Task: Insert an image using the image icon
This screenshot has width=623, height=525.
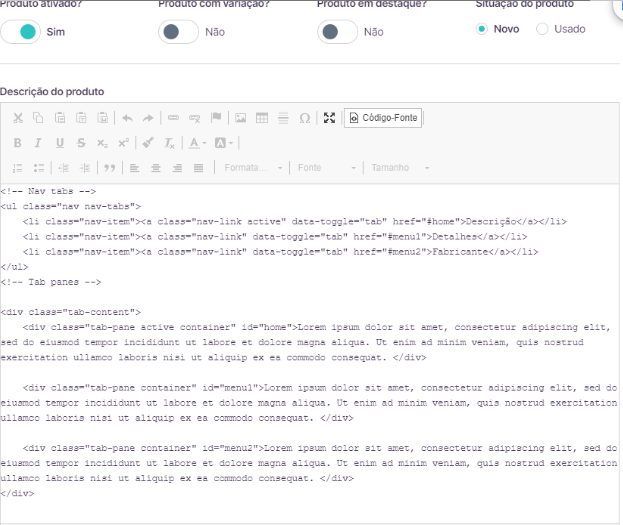Action: (x=240, y=118)
